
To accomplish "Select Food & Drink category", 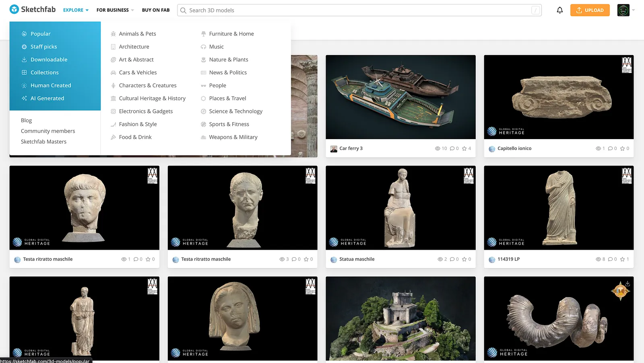I will [x=135, y=137].
